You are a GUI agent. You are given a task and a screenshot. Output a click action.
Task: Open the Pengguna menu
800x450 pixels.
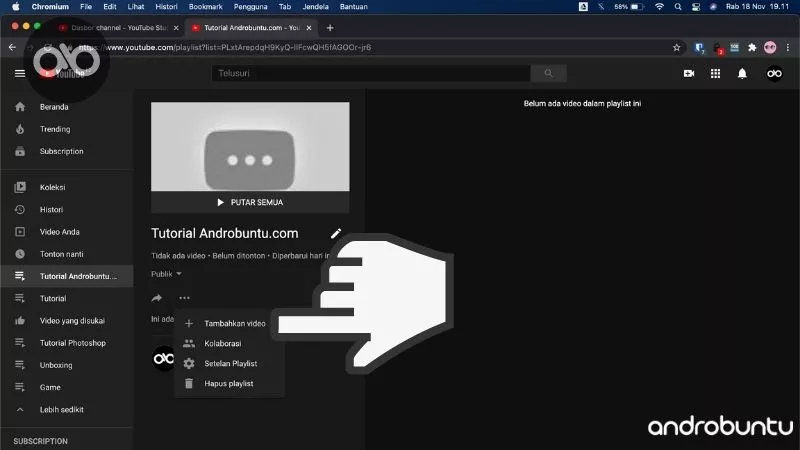251,7
